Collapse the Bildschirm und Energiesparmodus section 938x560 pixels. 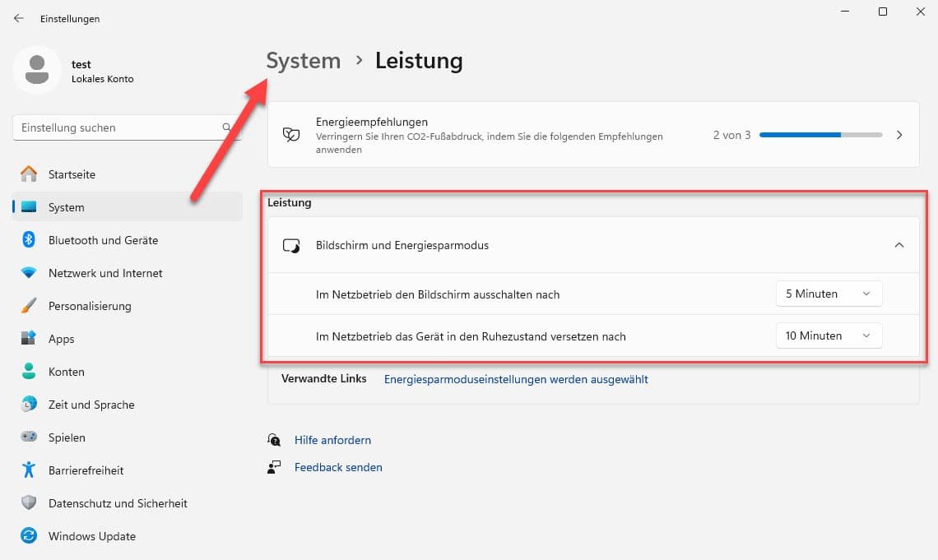899,245
